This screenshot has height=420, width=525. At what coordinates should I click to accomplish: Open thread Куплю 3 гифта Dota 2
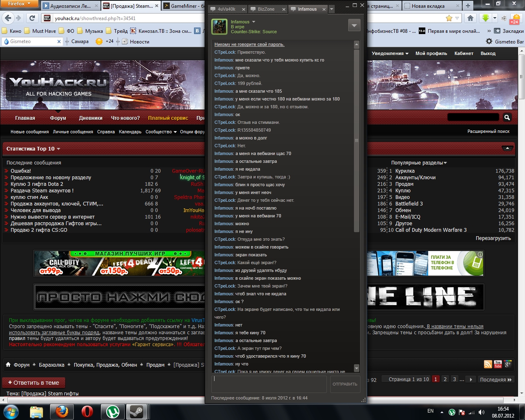pyautogui.click(x=37, y=184)
